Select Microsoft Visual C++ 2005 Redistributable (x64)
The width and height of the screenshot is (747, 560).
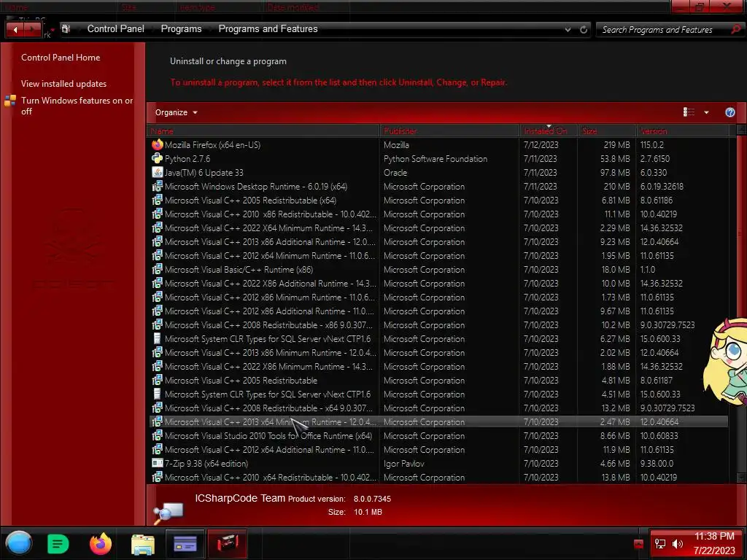pos(438,200)
